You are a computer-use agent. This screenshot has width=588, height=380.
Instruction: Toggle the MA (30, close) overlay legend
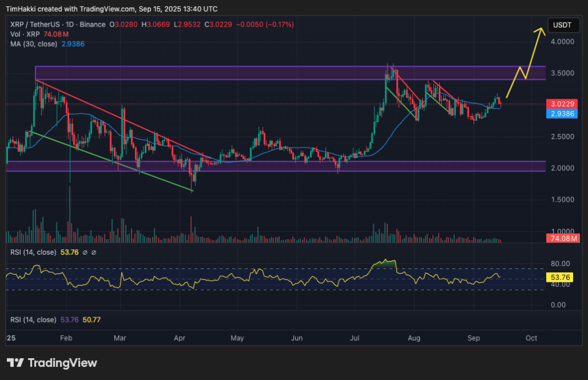33,44
